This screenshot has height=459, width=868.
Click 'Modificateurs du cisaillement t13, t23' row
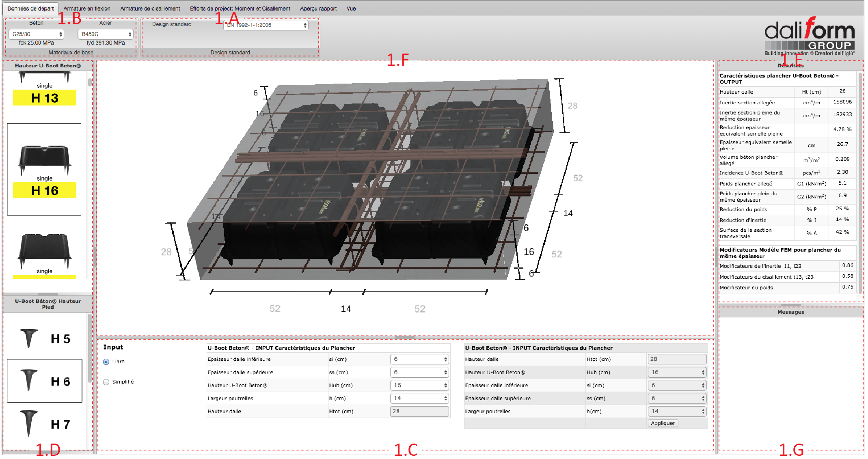click(788, 277)
